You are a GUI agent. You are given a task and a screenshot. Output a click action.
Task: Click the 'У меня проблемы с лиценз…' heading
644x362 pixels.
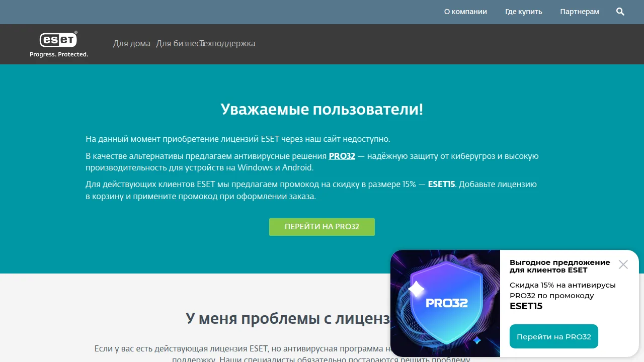[x=288, y=318]
